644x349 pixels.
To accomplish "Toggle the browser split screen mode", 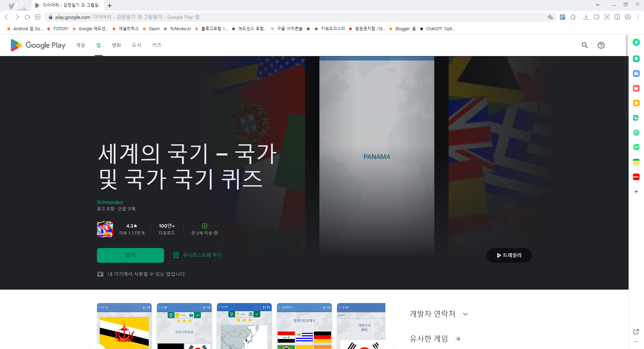I will click(618, 17).
